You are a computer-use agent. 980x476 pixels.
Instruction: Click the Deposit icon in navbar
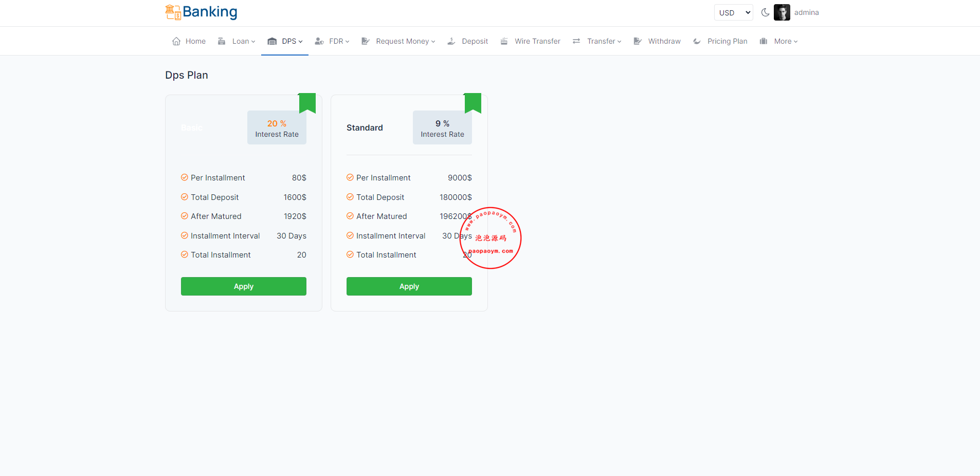pos(451,41)
